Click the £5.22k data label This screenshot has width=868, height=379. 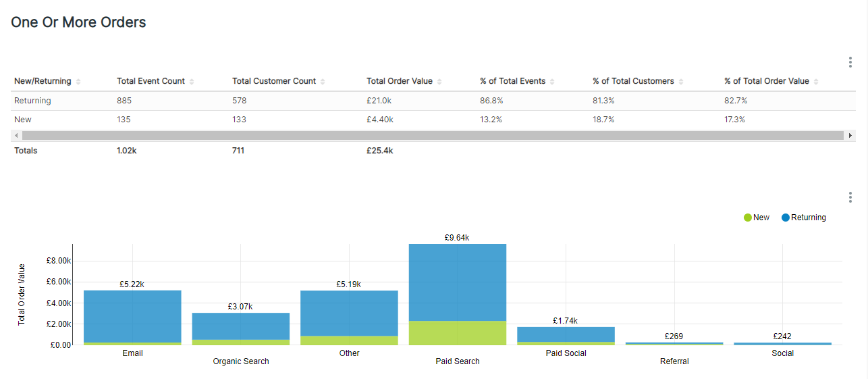click(132, 284)
